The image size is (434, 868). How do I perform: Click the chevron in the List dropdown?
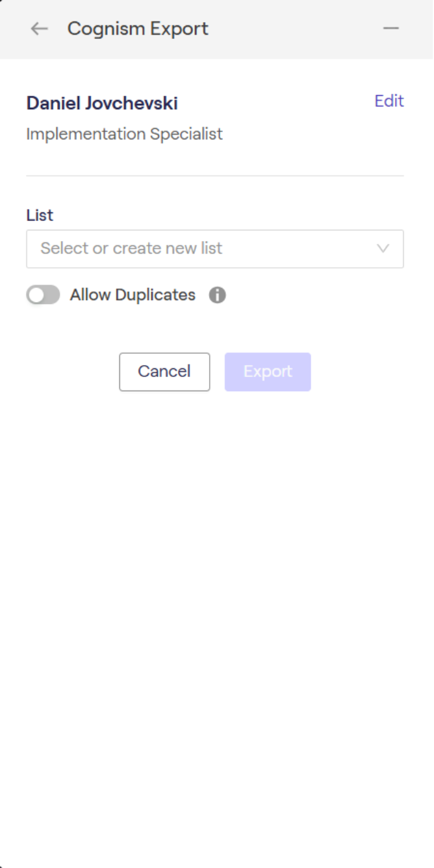[x=382, y=248]
